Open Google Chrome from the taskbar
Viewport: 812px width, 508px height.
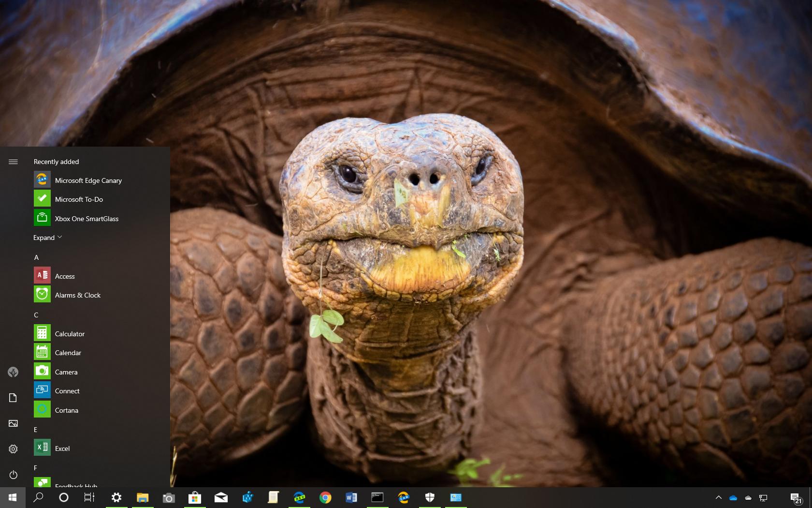pos(325,497)
